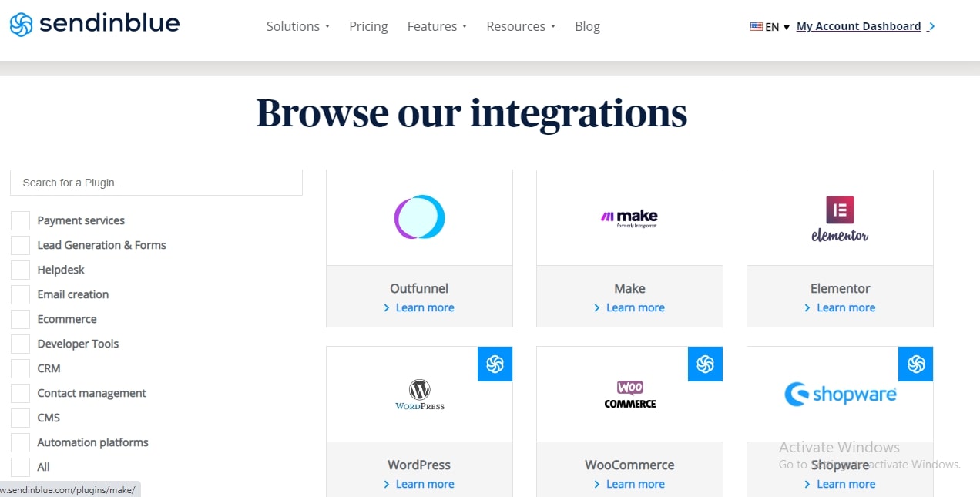Toggle the Developer Tools checkbox

click(20, 344)
